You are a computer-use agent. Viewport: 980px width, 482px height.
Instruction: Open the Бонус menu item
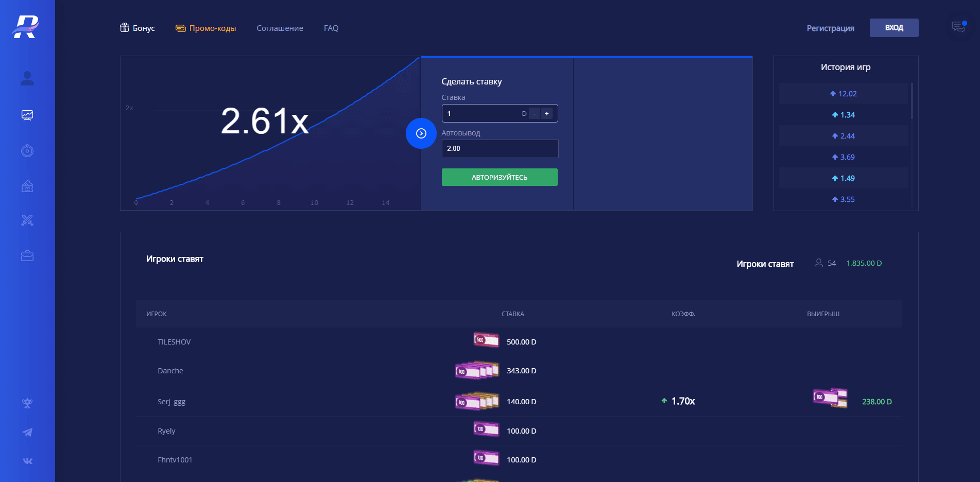pyautogui.click(x=137, y=28)
